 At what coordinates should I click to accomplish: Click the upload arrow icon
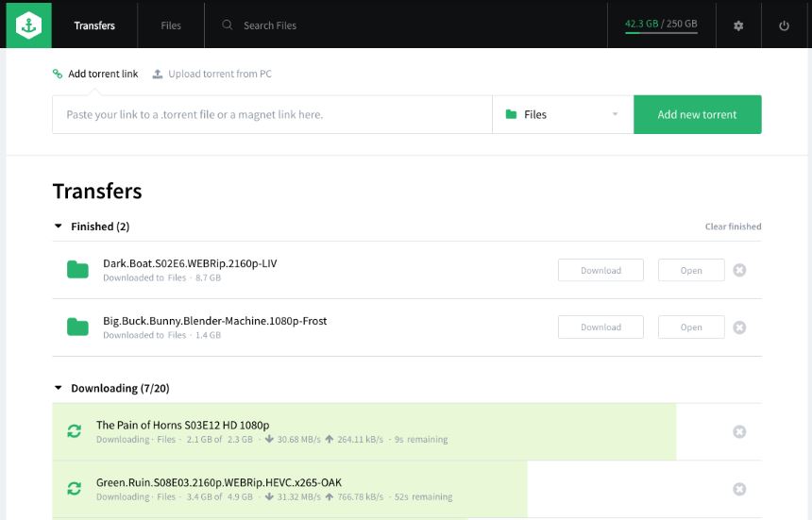click(x=158, y=74)
